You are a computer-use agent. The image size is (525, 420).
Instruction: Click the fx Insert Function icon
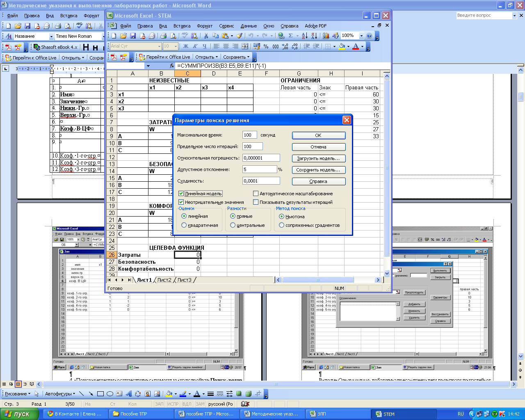pos(172,66)
